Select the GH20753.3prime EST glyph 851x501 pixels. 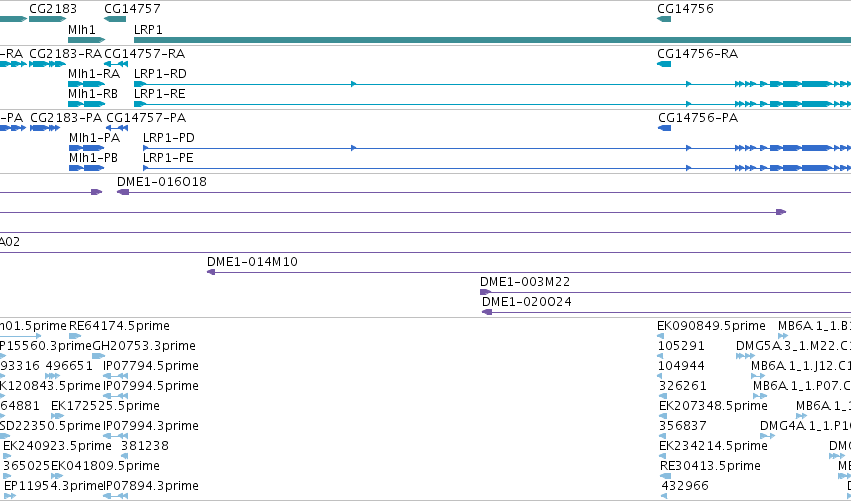tap(99, 356)
